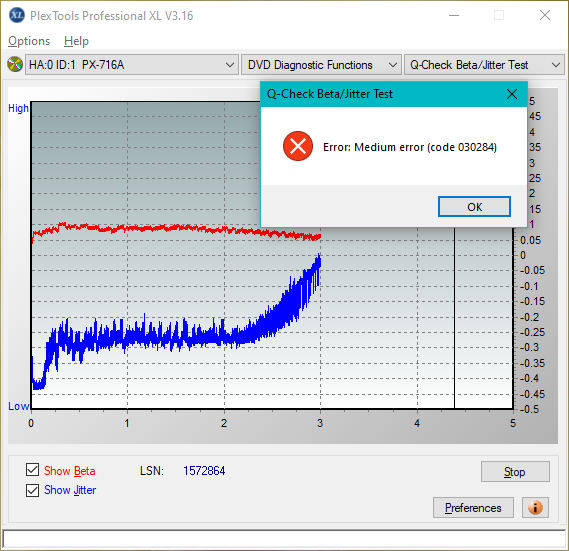The width and height of the screenshot is (569, 551).
Task: Minimize the PlexTools window
Action: pos(454,15)
